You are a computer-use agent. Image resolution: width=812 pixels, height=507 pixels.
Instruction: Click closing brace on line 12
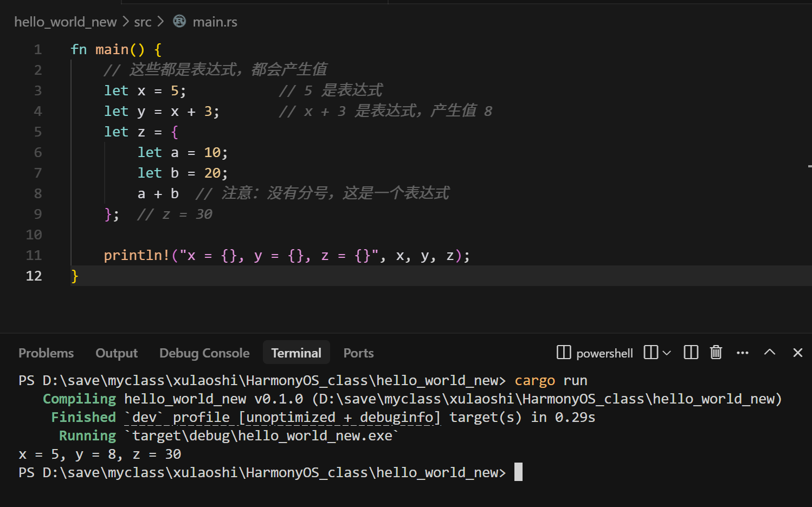[x=75, y=276]
